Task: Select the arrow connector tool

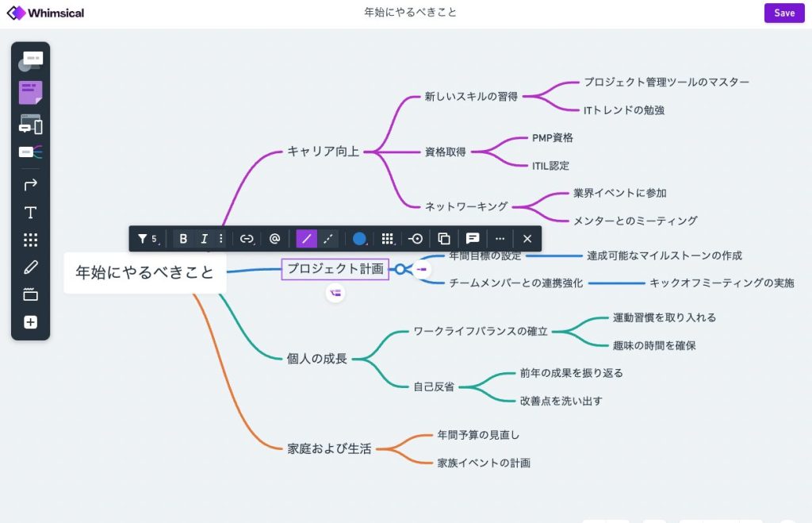Action: pyautogui.click(x=30, y=185)
